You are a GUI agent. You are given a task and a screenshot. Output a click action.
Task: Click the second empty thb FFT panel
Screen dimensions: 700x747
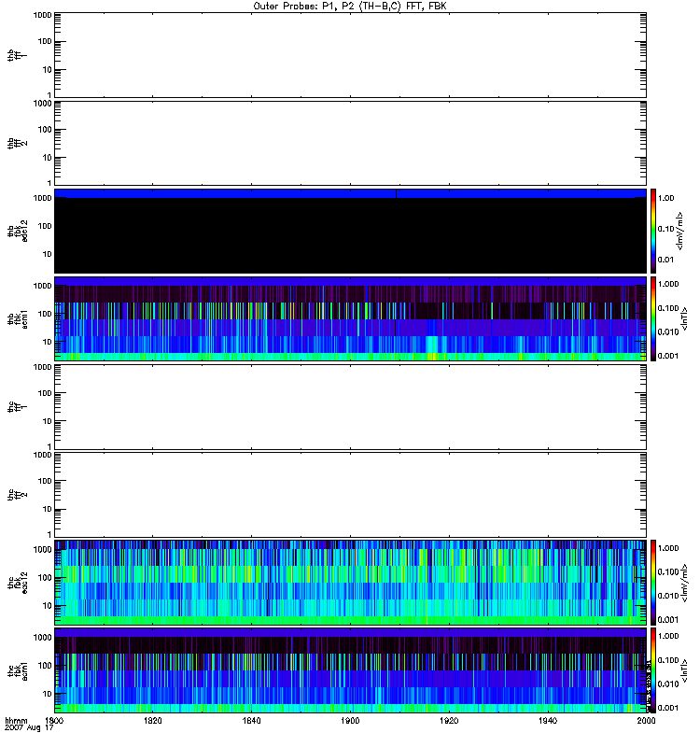coord(350,142)
